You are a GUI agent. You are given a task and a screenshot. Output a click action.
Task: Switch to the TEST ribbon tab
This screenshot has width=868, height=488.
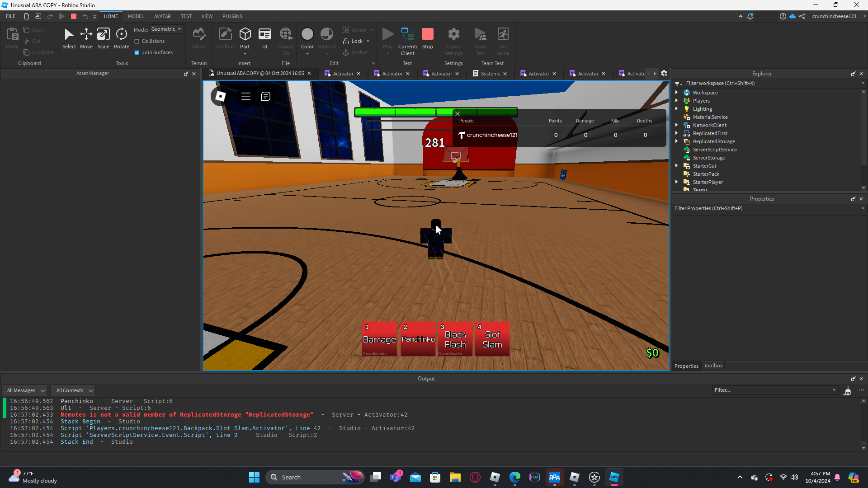click(186, 16)
